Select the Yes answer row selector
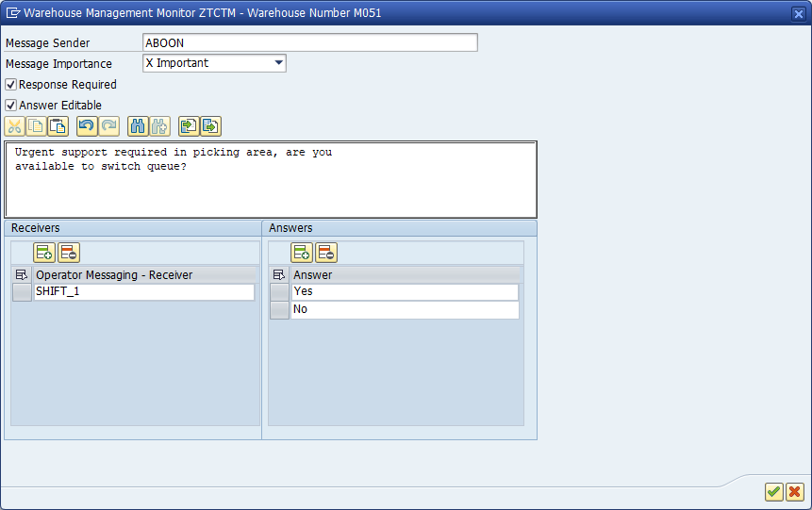The width and height of the screenshot is (812, 510). (x=279, y=292)
